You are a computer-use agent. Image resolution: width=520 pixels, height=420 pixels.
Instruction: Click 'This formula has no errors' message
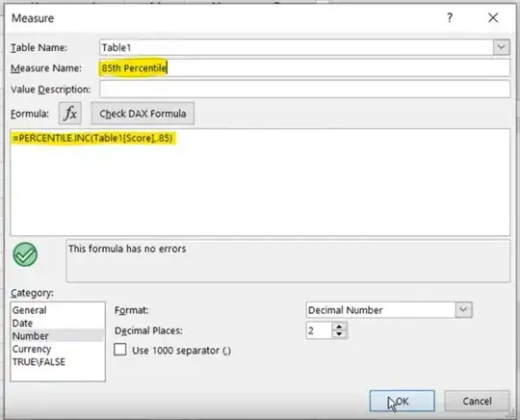[x=127, y=249]
